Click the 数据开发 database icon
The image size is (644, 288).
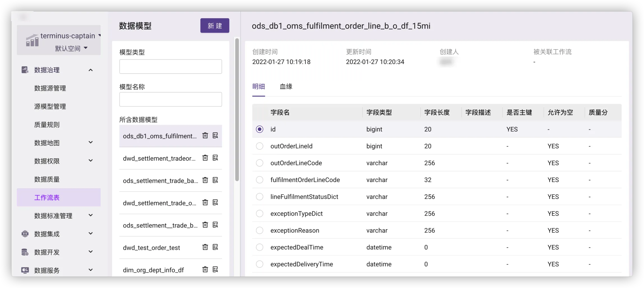(25, 252)
